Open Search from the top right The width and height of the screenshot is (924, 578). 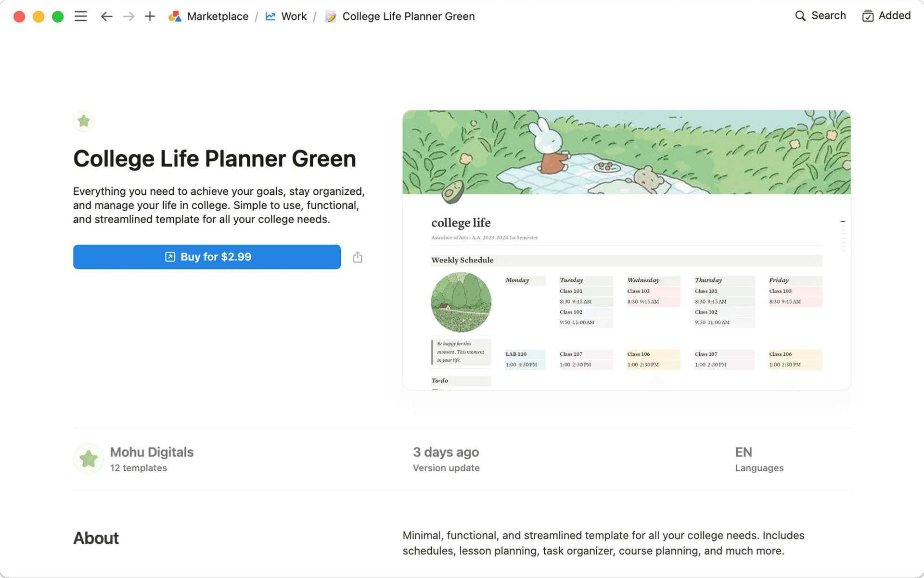[820, 15]
